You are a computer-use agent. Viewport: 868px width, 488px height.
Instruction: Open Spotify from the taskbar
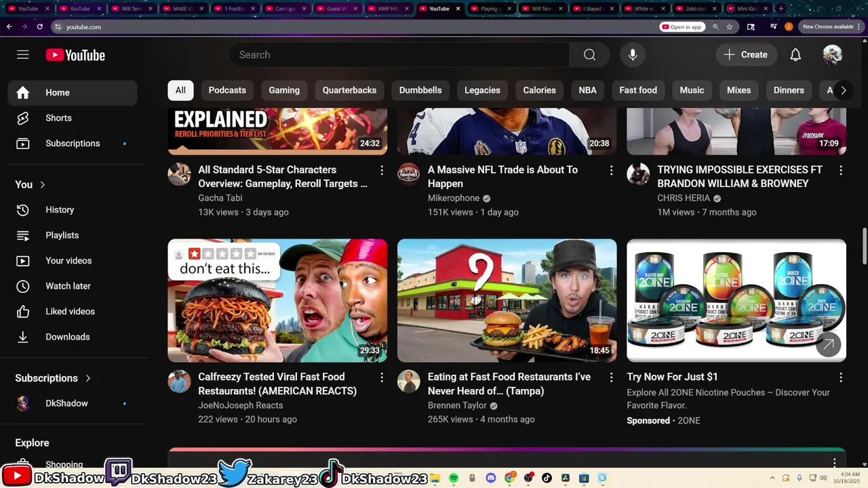pos(454,478)
